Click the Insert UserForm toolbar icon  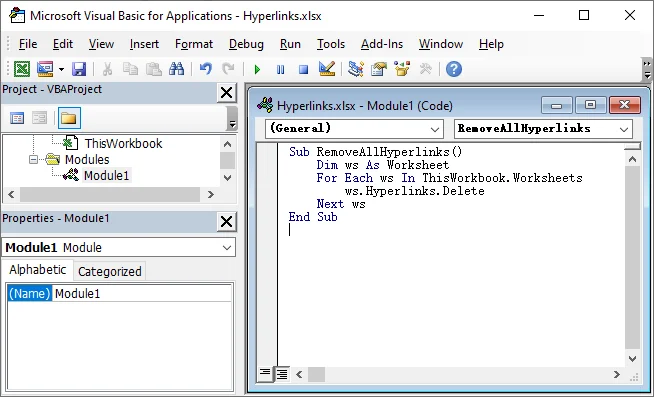(x=45, y=69)
